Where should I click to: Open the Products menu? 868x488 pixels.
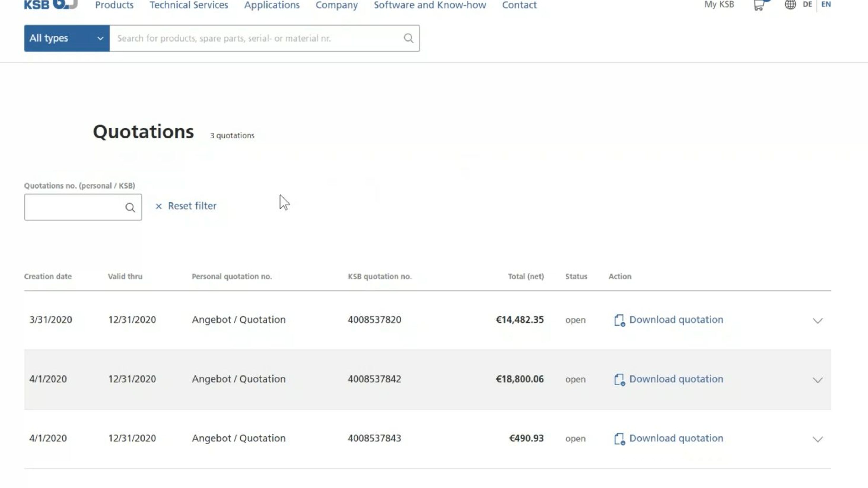[114, 5]
